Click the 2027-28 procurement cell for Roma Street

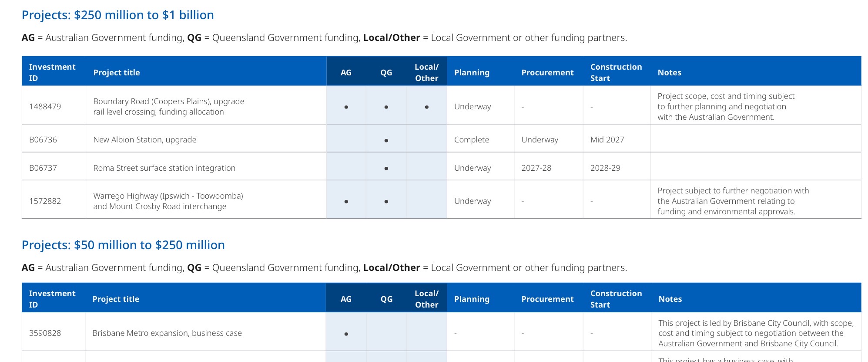[x=536, y=168]
